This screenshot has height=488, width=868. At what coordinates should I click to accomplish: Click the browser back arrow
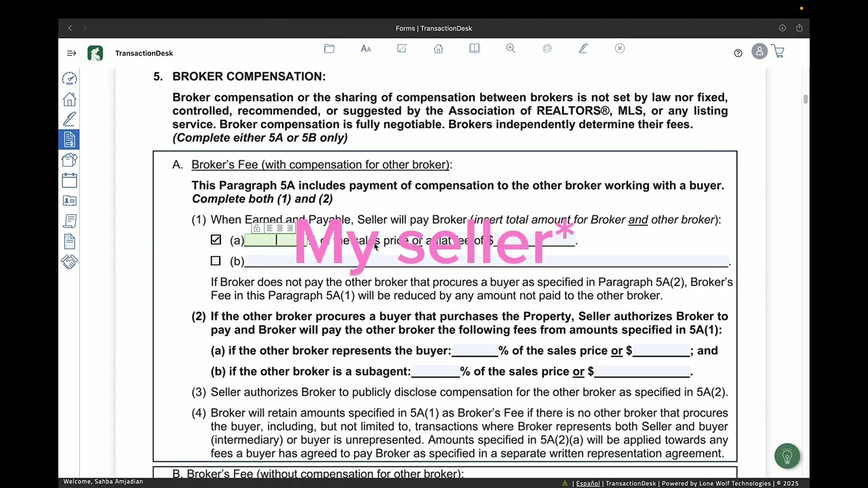(x=70, y=28)
